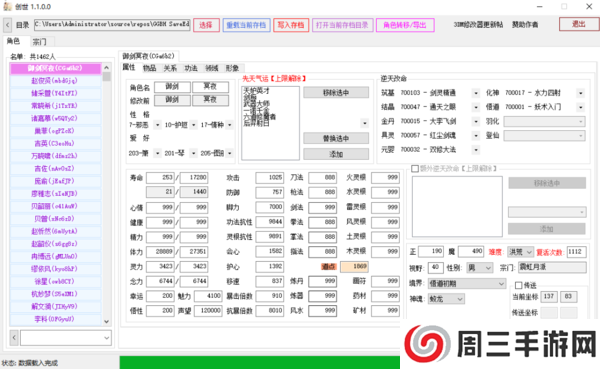Select the highlighted first entry in the name list
Viewport: 600px width, 369px height.
pos(55,68)
